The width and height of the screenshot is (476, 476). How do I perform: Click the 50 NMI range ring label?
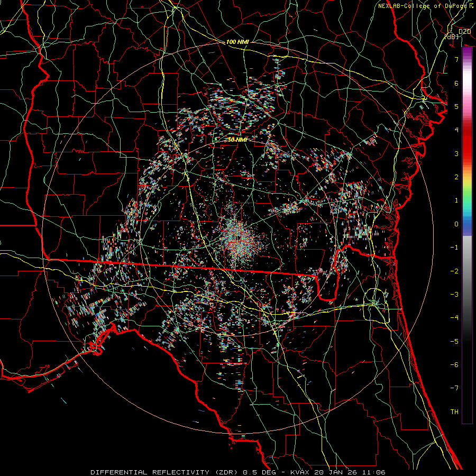[238, 140]
